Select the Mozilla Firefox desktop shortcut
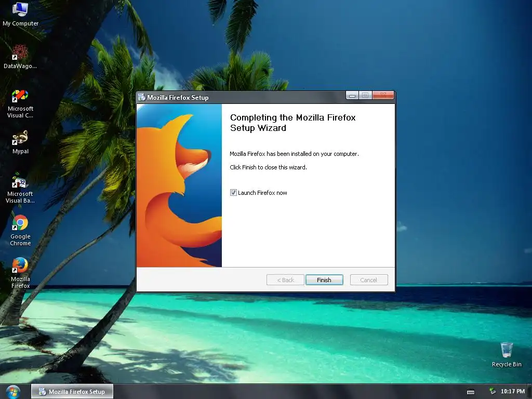 [x=20, y=273]
